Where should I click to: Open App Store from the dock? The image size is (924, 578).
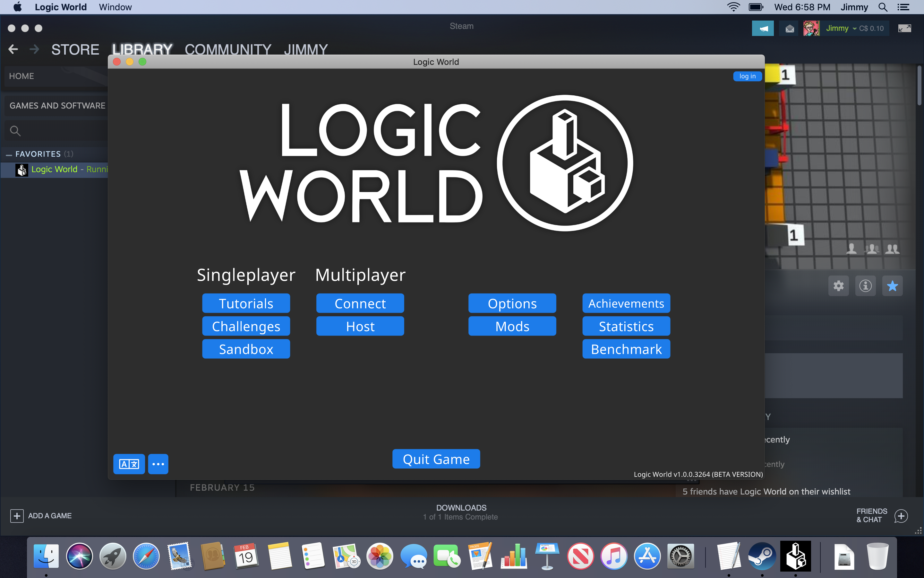[x=647, y=556]
